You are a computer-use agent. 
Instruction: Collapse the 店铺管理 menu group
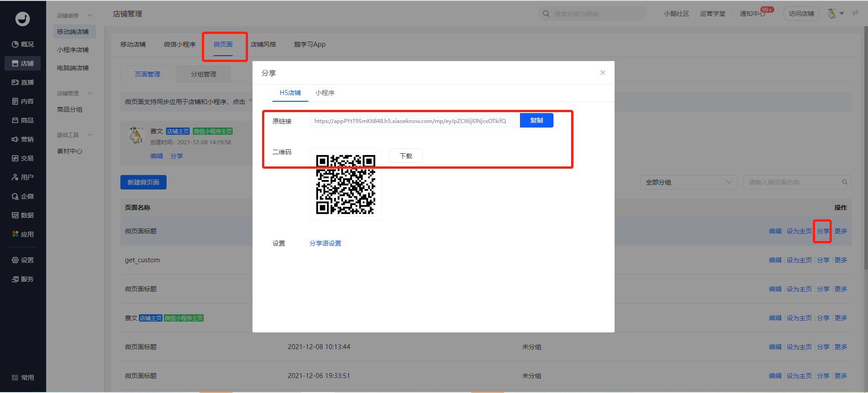(90, 93)
